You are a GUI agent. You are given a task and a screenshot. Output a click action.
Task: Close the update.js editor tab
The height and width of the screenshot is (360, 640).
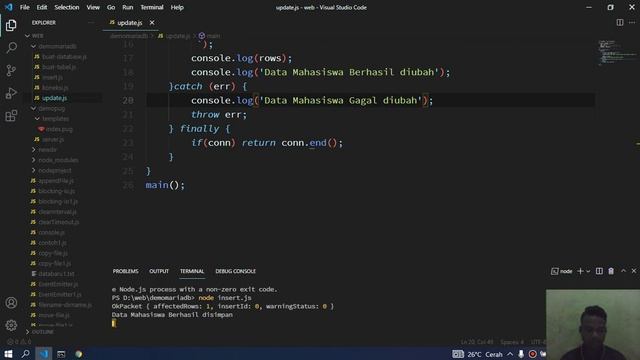click(x=152, y=23)
